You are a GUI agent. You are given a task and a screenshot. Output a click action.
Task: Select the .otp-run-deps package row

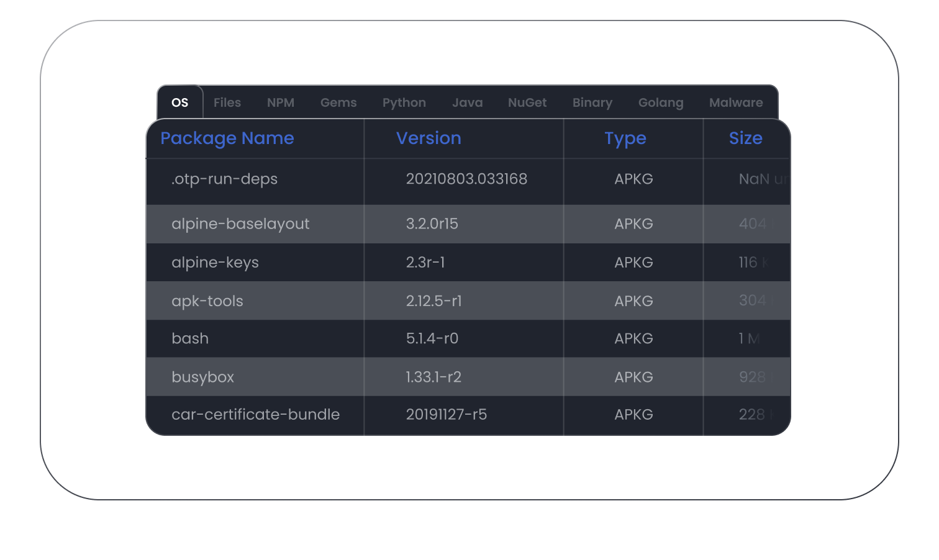[225, 179]
